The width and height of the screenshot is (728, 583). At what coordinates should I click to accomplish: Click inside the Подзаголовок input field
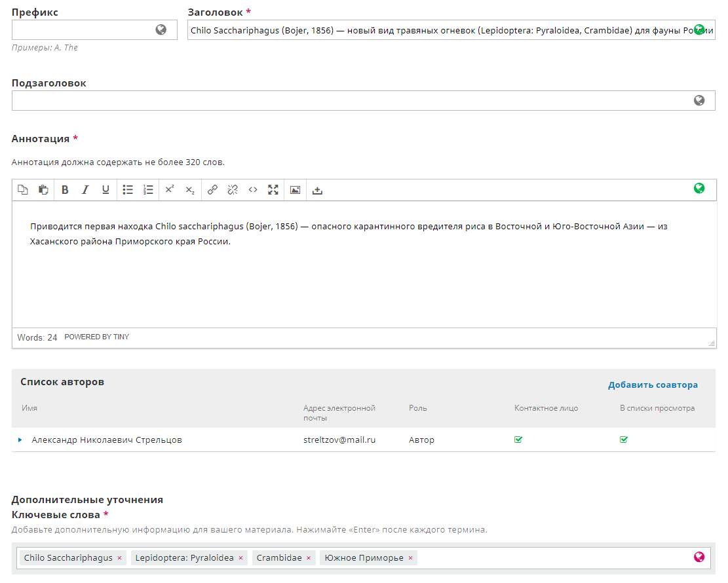[347, 101]
